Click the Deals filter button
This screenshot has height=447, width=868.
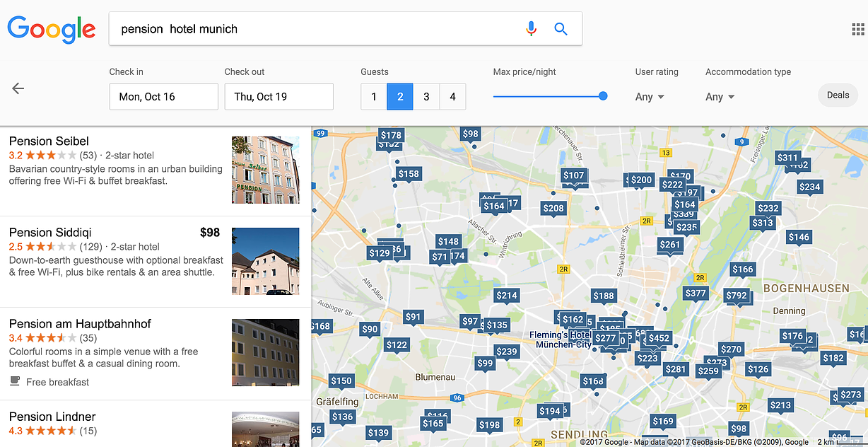pos(838,95)
